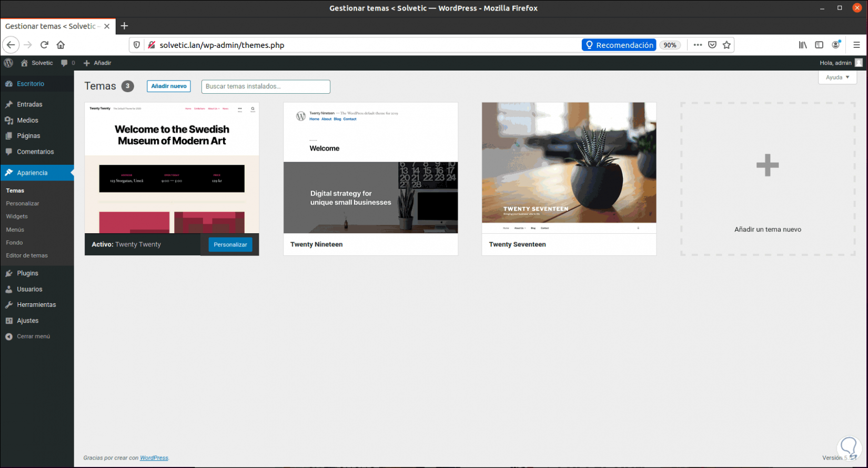Click the WordPress logo in admin bar

[8, 63]
